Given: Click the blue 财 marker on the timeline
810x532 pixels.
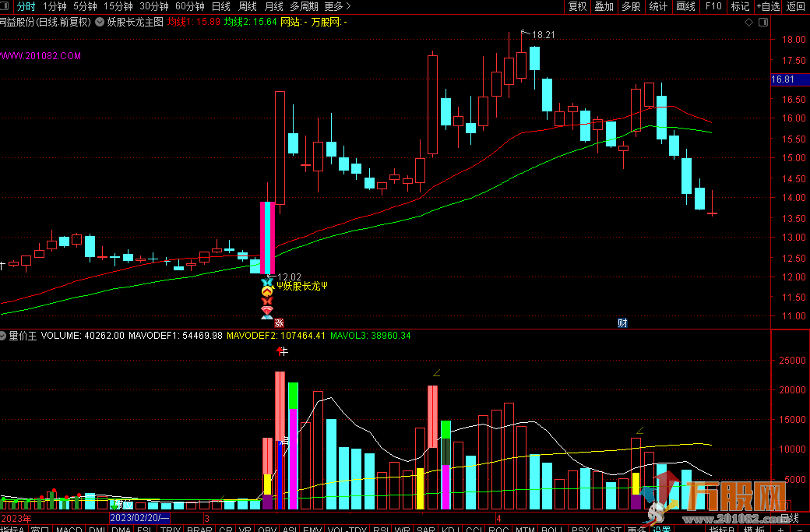Looking at the screenshot, I should tap(622, 322).
